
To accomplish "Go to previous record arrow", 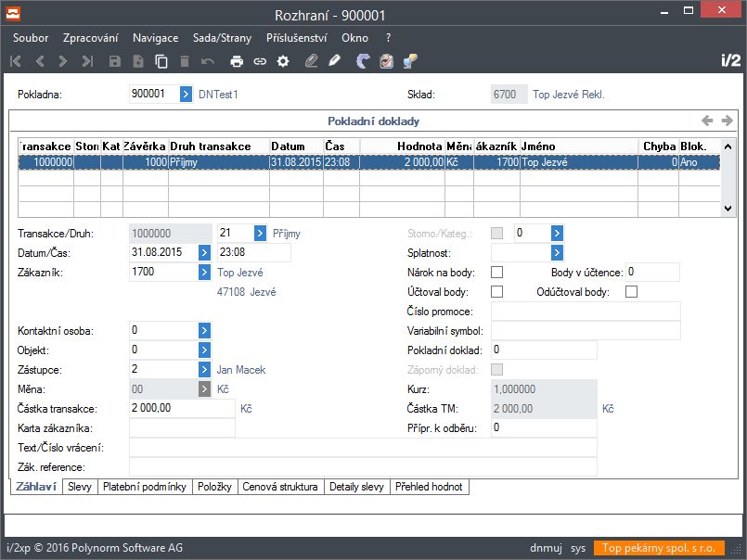I will 40,61.
